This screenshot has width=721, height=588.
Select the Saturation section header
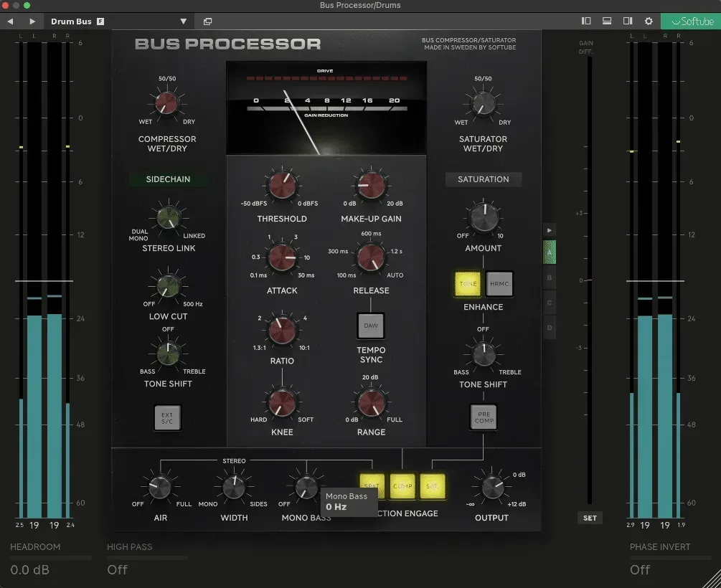pyautogui.click(x=484, y=179)
